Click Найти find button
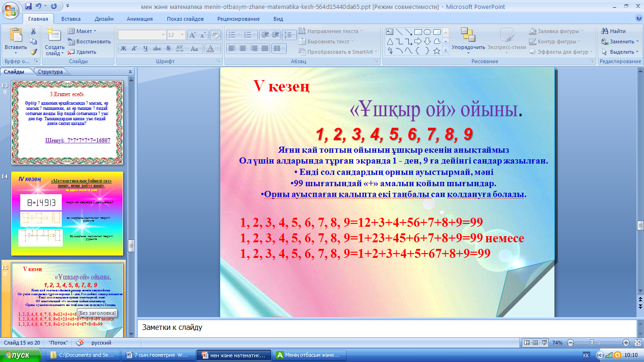Image resolution: width=644 pixels, height=362 pixels. pos(613,31)
